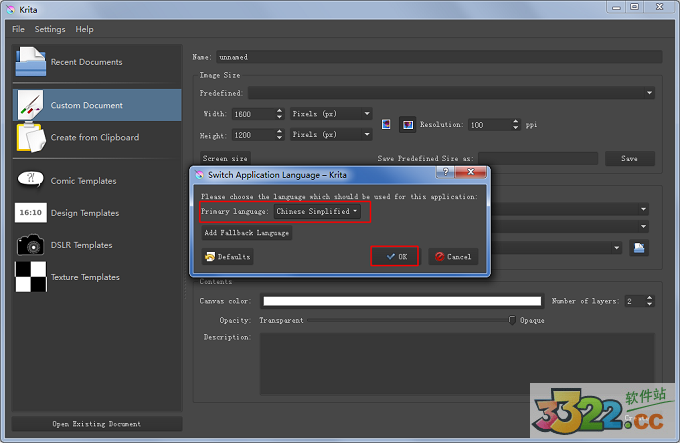This screenshot has height=443, width=680.
Task: Open Texture Templates category
Action: [97, 277]
